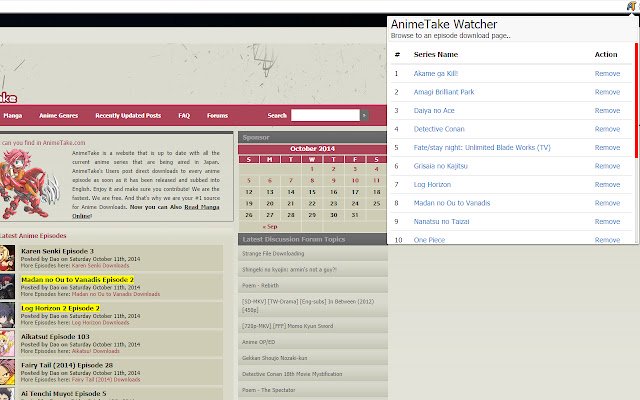Screen dimensions: 640x400
Task: Open Detective Conan series link
Action: point(439,129)
